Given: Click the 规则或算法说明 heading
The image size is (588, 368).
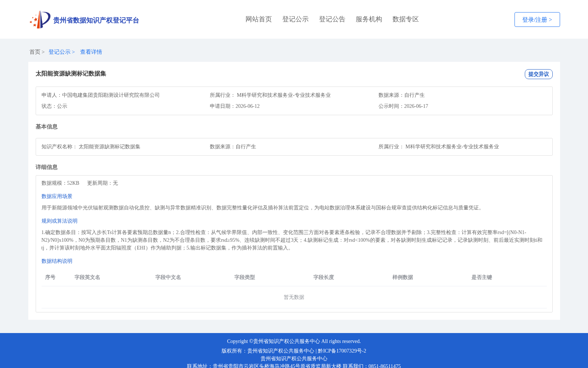Looking at the screenshot, I should tap(60, 221).
